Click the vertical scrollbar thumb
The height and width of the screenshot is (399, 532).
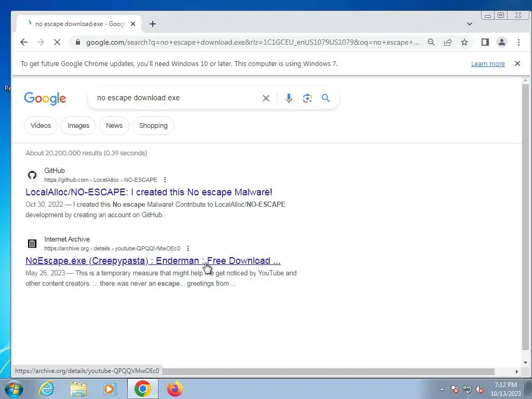pyautogui.click(x=525, y=217)
